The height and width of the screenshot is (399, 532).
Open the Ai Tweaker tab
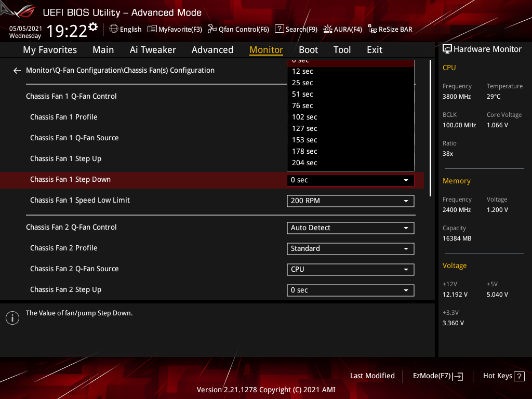153,50
